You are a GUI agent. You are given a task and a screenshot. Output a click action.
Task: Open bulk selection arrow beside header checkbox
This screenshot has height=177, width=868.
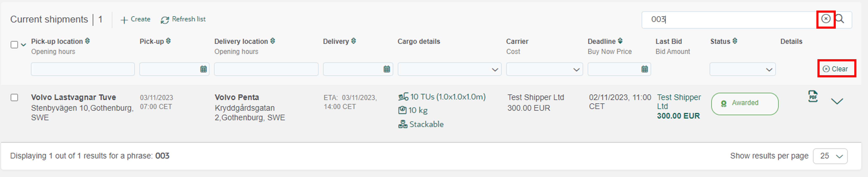point(23,44)
